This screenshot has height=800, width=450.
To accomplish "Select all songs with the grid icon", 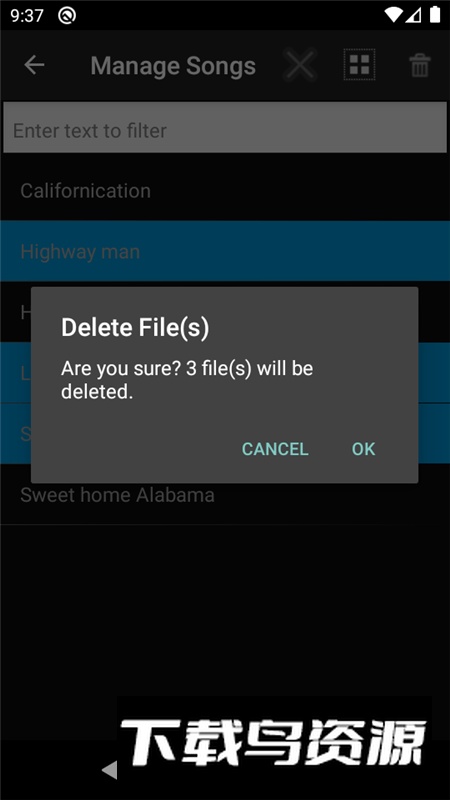I will click(x=360, y=65).
